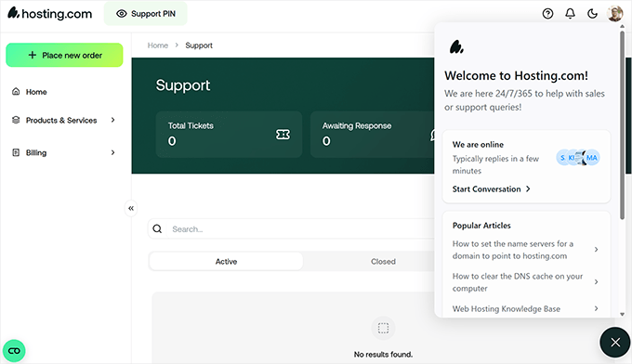The image size is (632, 364).
Task: Go to Home in sidebar
Action: point(36,92)
